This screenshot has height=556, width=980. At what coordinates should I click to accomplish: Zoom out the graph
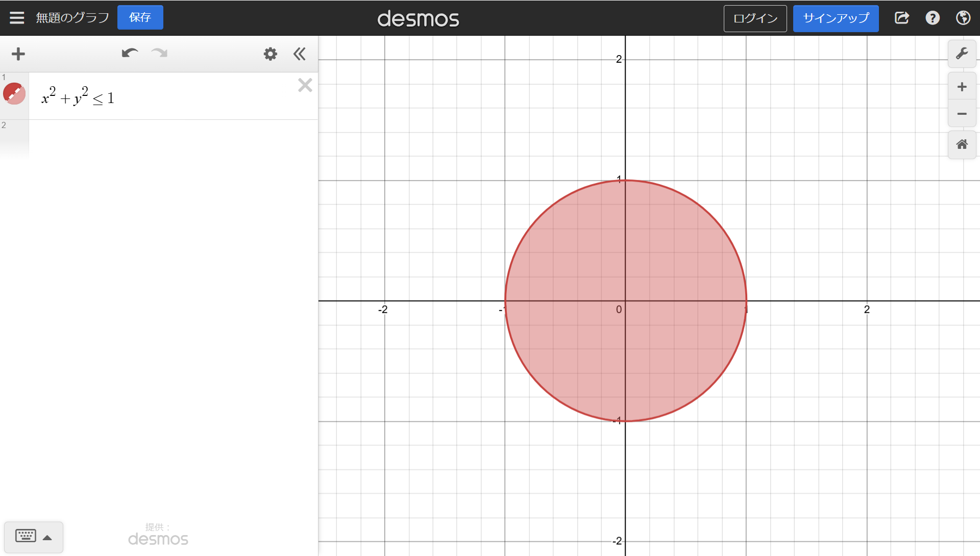pos(962,114)
